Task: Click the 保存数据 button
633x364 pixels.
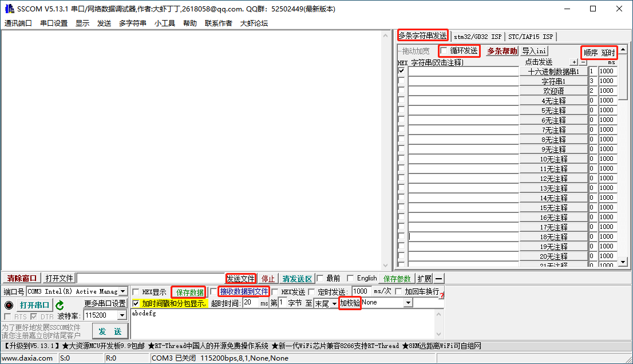Action: (189, 292)
